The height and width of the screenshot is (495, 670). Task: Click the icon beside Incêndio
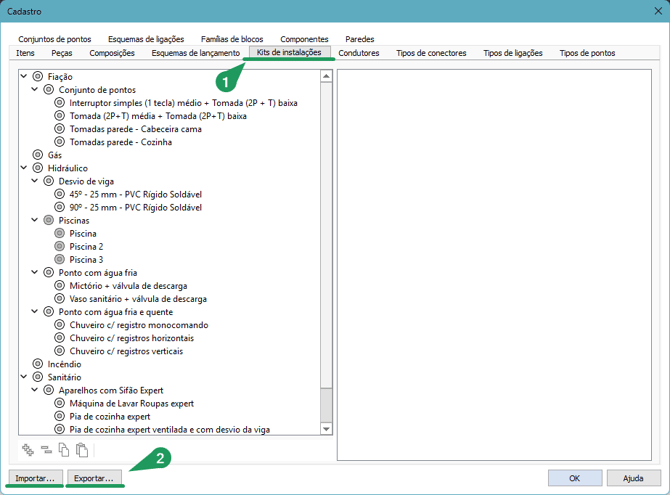coord(38,364)
